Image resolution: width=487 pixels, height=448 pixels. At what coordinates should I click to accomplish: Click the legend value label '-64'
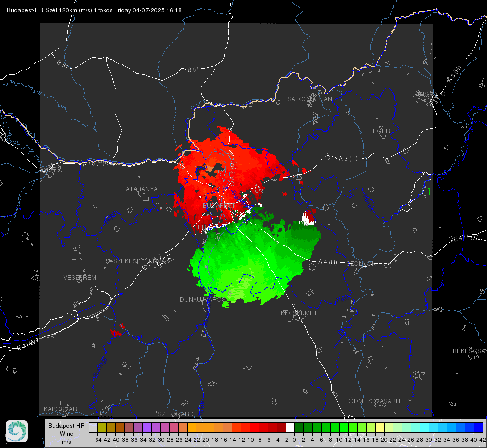click(x=97, y=440)
